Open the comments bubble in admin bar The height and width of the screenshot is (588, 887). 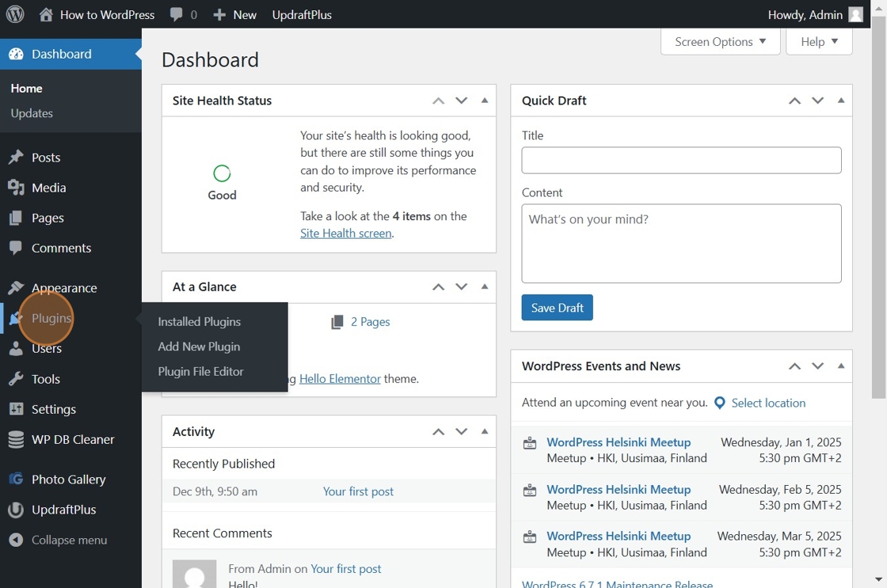[177, 14]
